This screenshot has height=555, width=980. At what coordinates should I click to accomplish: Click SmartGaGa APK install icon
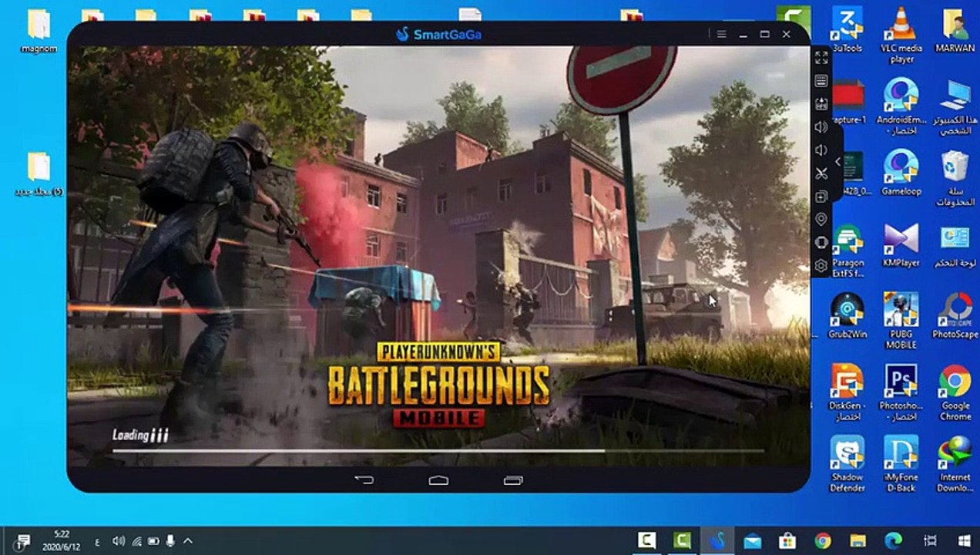point(821,104)
